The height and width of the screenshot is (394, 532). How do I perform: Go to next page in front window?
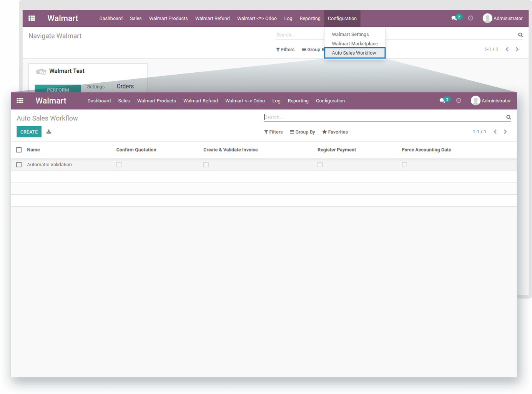pos(505,132)
